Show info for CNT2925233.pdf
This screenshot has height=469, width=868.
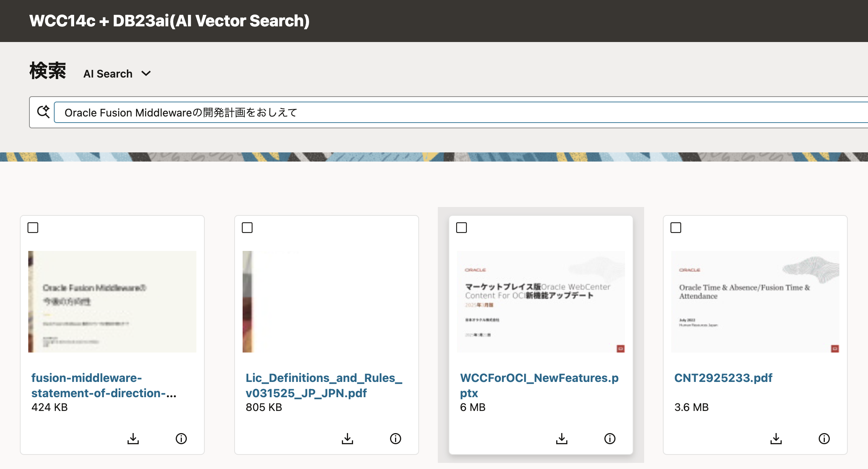(824, 438)
